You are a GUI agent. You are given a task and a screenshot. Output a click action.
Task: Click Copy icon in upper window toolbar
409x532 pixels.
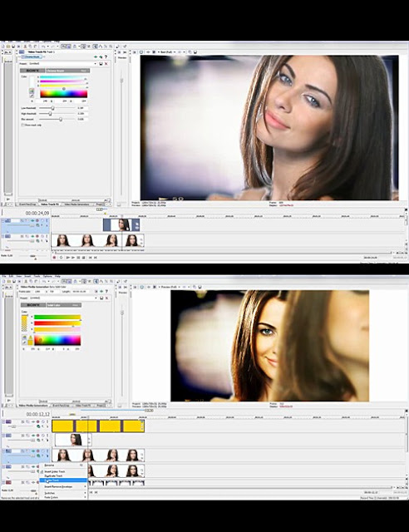point(30,47)
